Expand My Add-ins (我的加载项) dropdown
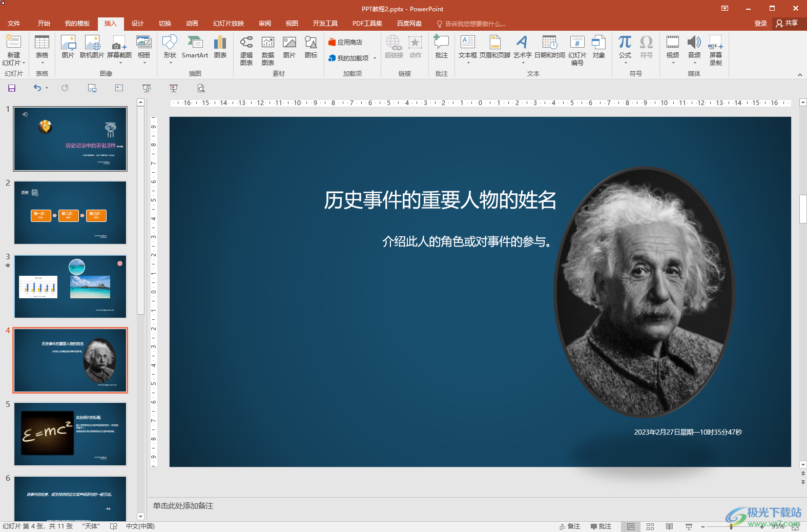Image resolution: width=807 pixels, height=532 pixels. point(375,58)
